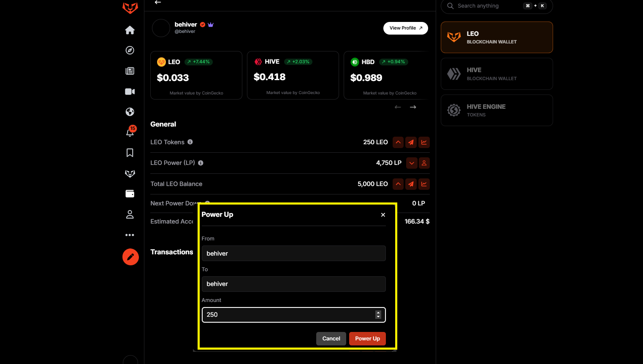643x364 pixels.
Task: Click send icon in Total LEO Balance row
Action: (x=411, y=184)
